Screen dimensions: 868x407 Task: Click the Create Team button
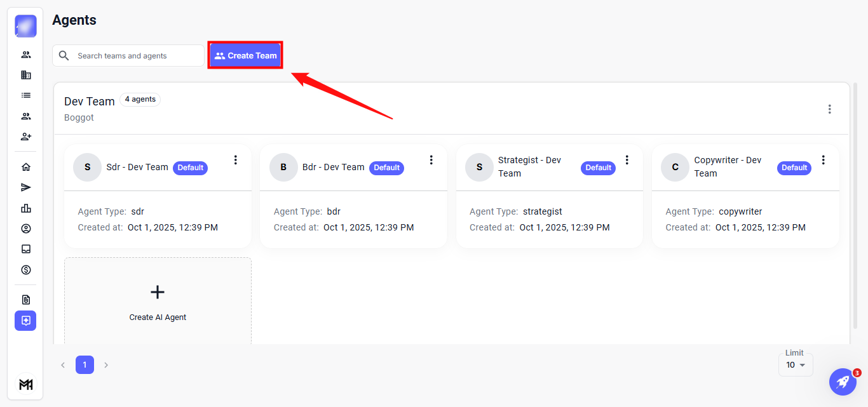pos(245,56)
